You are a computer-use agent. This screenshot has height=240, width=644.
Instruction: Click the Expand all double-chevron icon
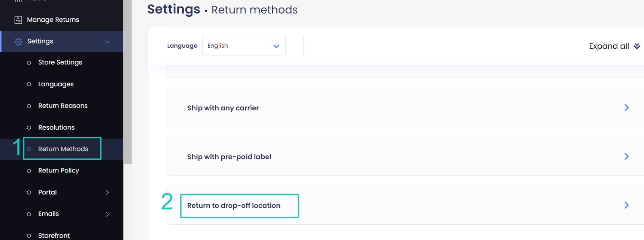tap(637, 46)
